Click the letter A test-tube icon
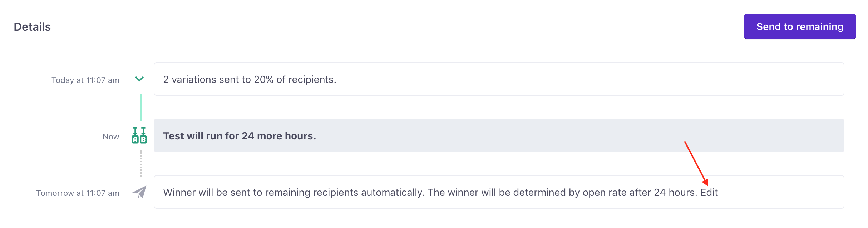Screen dimensions: 868x228 point(135,136)
